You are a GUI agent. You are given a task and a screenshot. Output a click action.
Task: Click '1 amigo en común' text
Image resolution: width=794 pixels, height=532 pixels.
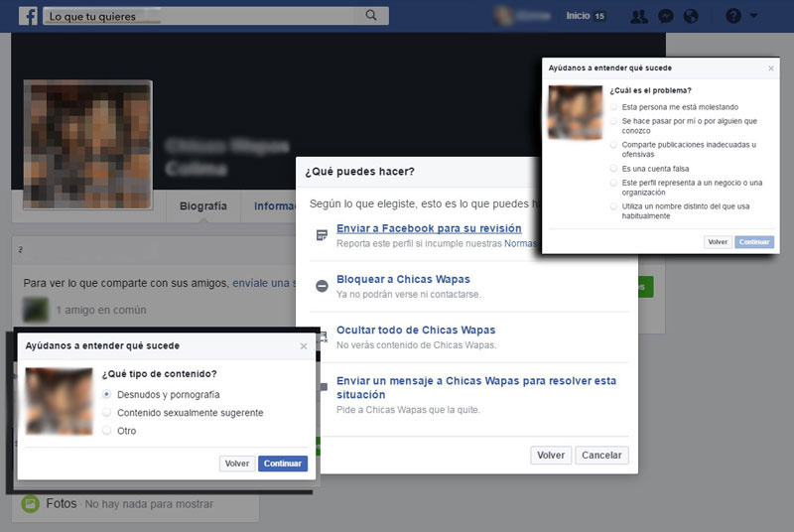pyautogui.click(x=101, y=310)
